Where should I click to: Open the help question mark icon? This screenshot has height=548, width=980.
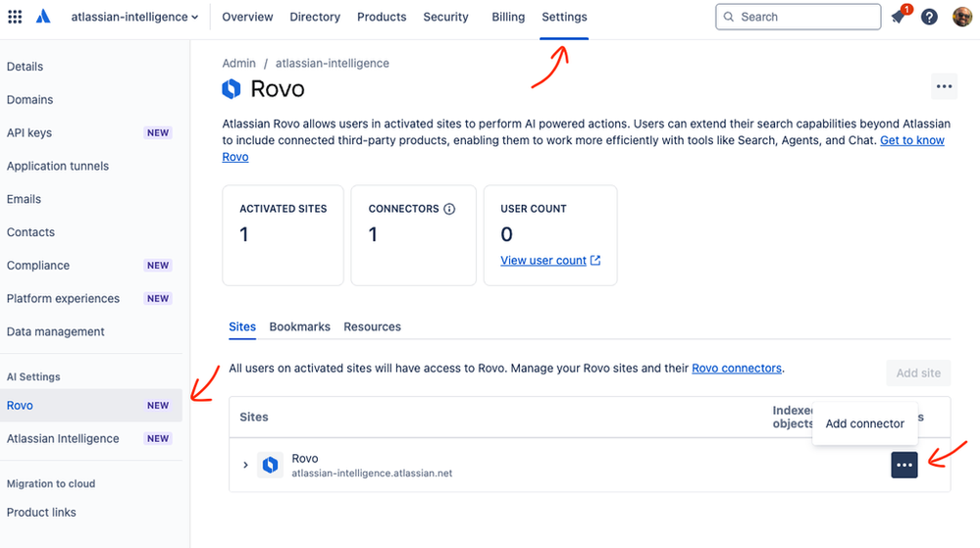(x=929, y=17)
